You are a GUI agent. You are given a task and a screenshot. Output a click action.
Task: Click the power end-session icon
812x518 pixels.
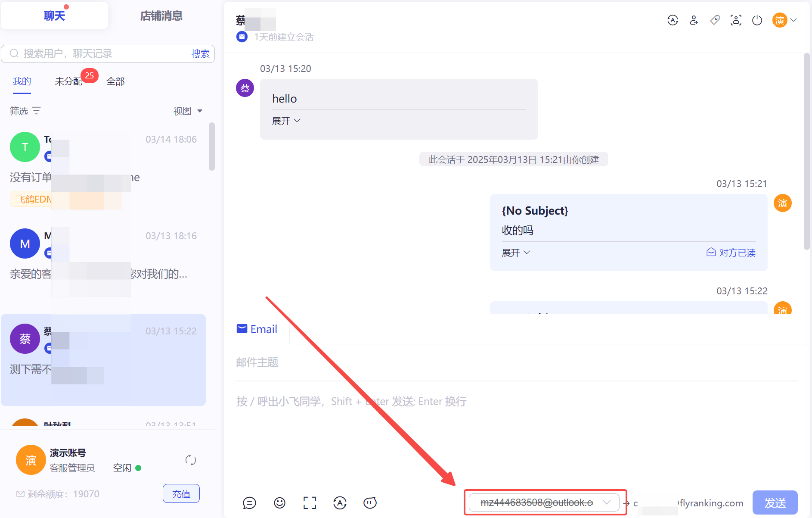point(757,20)
